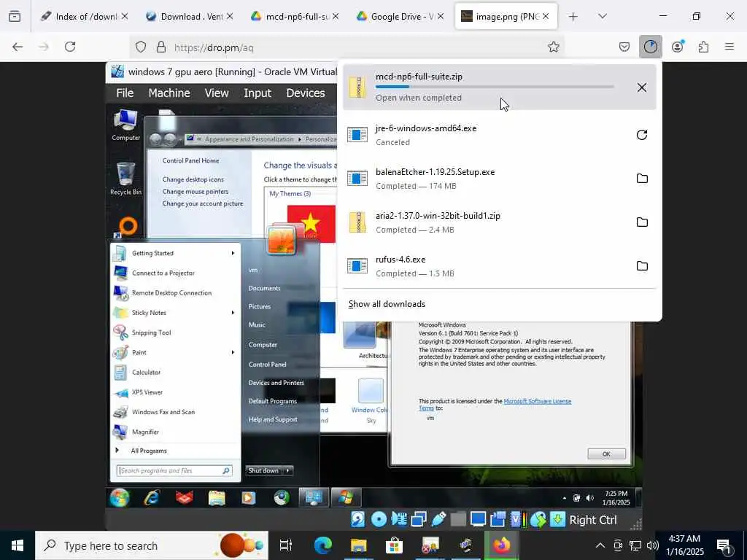Click the dro.pm address bar
Viewport: 747px width, 560px height.
coord(348,47)
